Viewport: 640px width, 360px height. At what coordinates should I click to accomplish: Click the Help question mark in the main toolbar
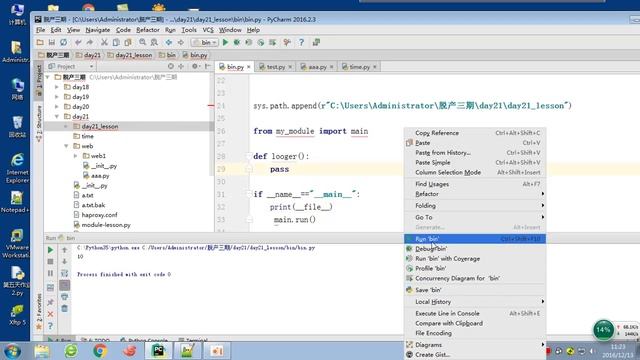coord(301,42)
